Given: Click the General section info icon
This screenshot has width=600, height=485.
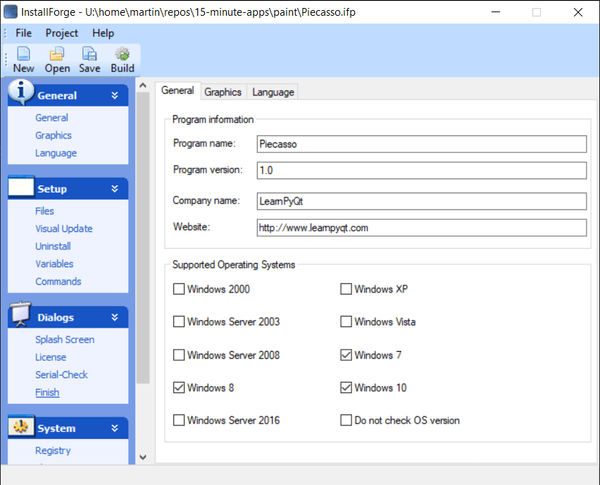Looking at the screenshot, I should coord(21,92).
